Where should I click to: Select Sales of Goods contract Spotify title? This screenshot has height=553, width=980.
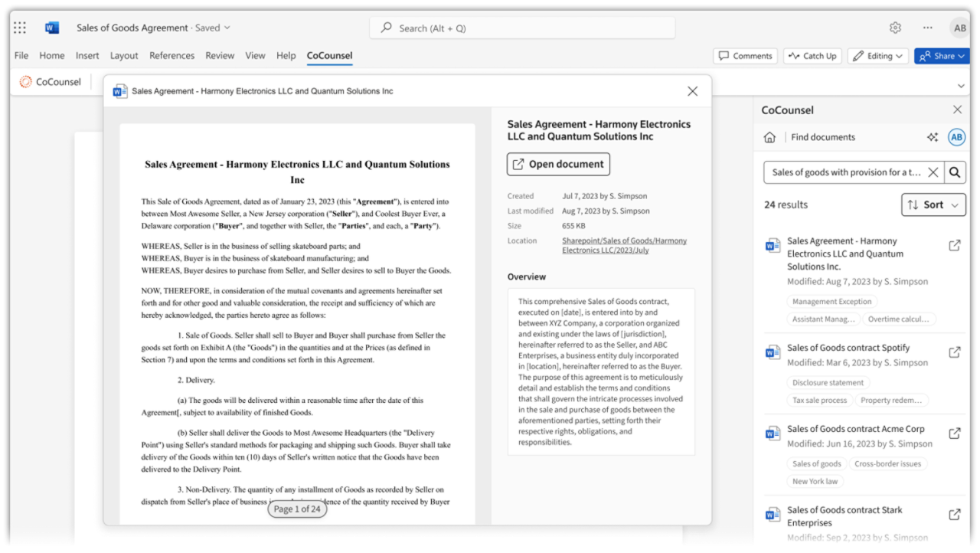(x=848, y=348)
